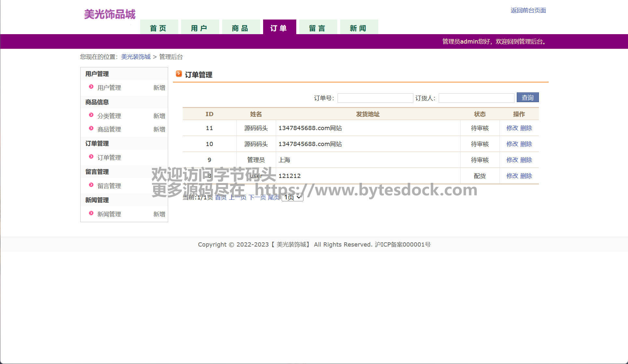This screenshot has height=364, width=628.
Task: Click 修改 for order ID 11
Action: 512,128
